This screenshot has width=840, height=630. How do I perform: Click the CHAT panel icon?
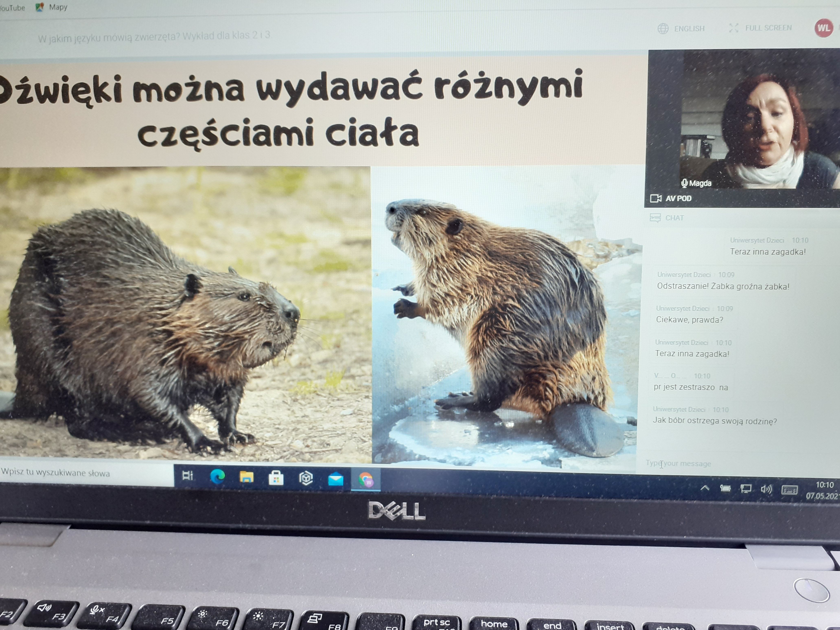655,218
